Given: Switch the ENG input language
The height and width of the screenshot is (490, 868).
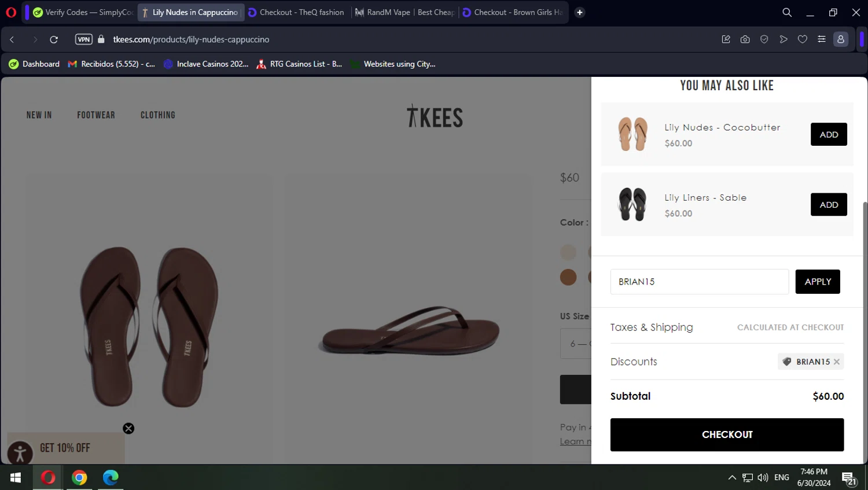Looking at the screenshot, I should coord(782,477).
